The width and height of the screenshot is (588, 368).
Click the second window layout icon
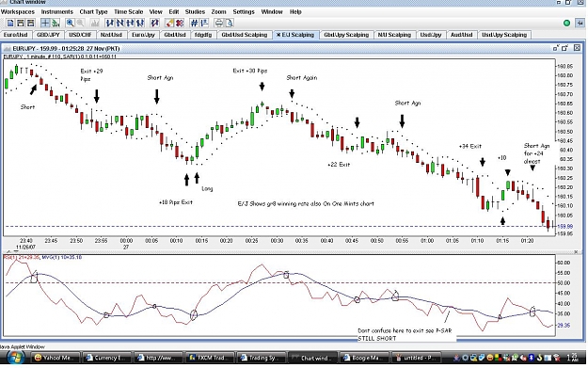[x=21, y=24]
